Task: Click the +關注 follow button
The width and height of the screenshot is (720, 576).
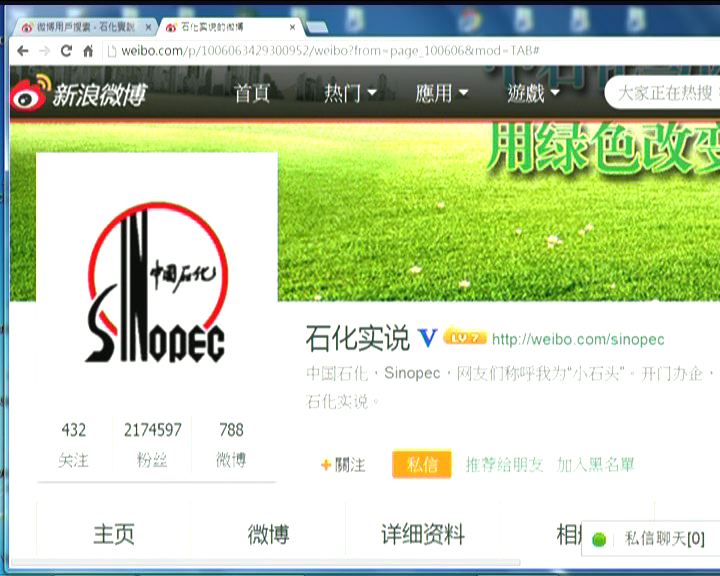Action: pos(343,465)
